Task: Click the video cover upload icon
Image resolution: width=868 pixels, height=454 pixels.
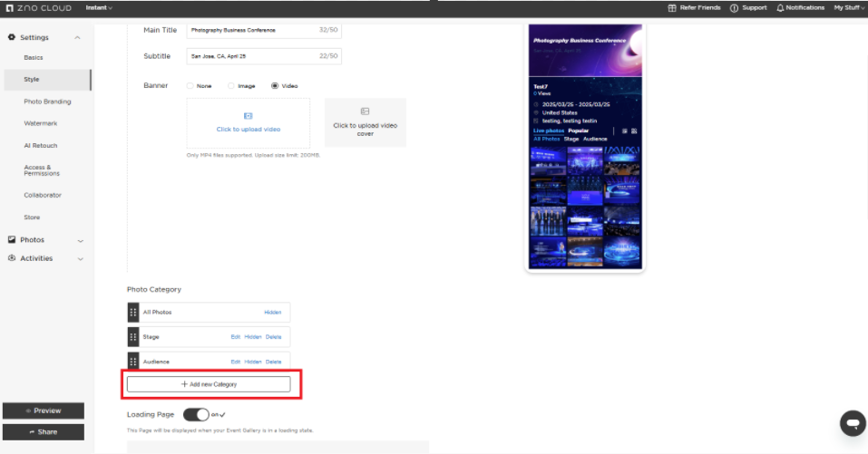Action: click(x=365, y=111)
